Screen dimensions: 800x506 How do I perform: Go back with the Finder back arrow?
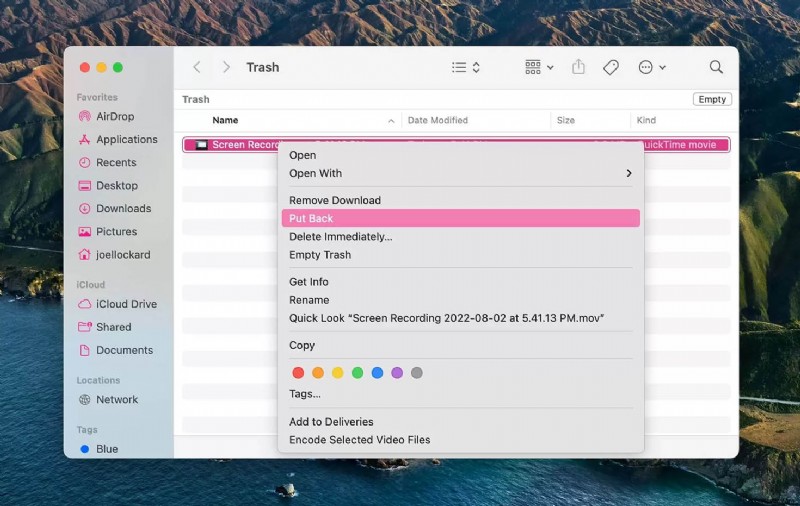point(197,67)
